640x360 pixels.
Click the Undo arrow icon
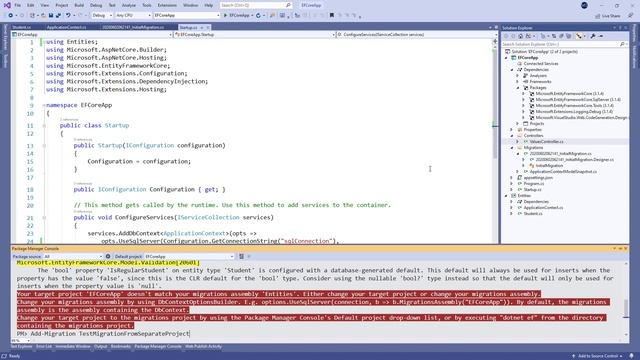coord(68,15)
